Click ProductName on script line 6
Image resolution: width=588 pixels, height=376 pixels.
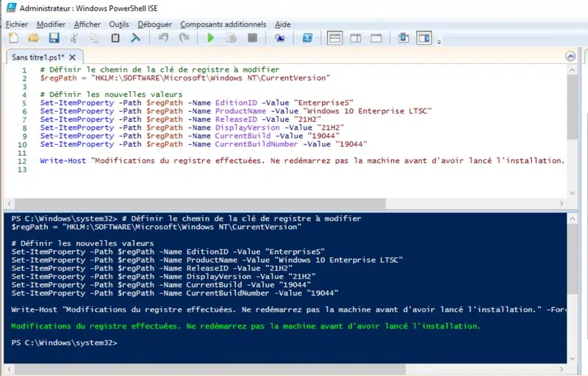point(240,111)
